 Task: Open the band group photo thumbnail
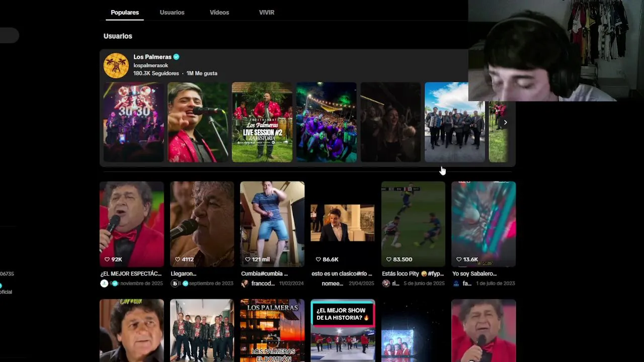click(x=455, y=122)
